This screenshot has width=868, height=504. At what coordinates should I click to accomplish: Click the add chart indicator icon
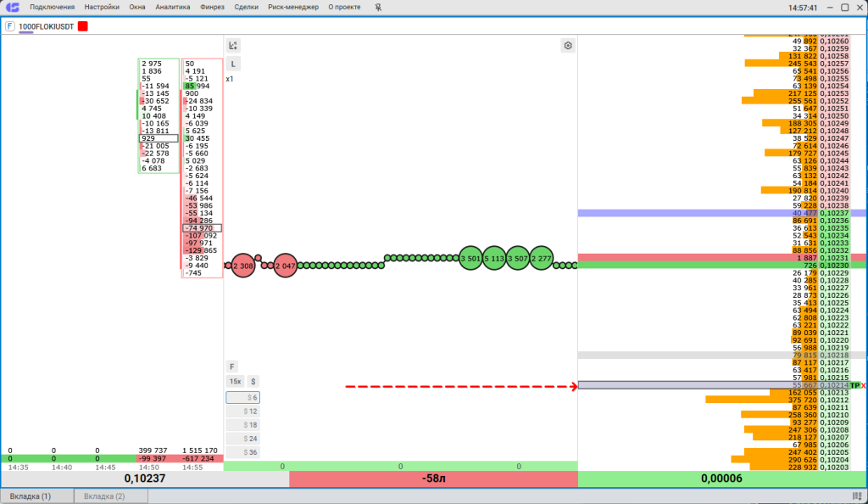(x=234, y=46)
